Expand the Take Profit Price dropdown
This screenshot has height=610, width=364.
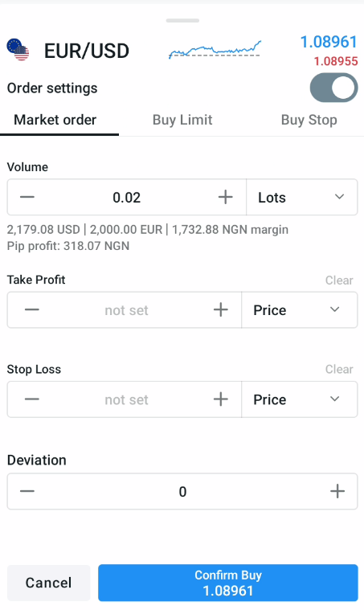pyautogui.click(x=300, y=310)
